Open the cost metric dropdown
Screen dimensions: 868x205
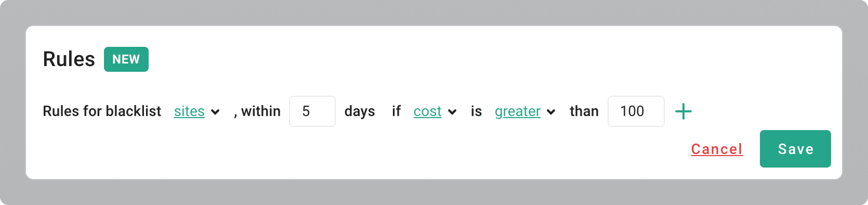point(427,111)
